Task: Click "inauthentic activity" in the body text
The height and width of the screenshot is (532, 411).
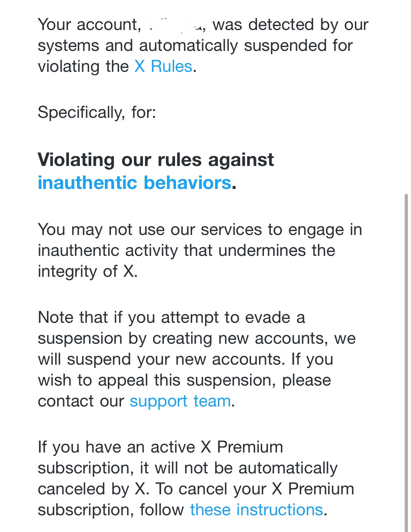Action: pos(108,251)
